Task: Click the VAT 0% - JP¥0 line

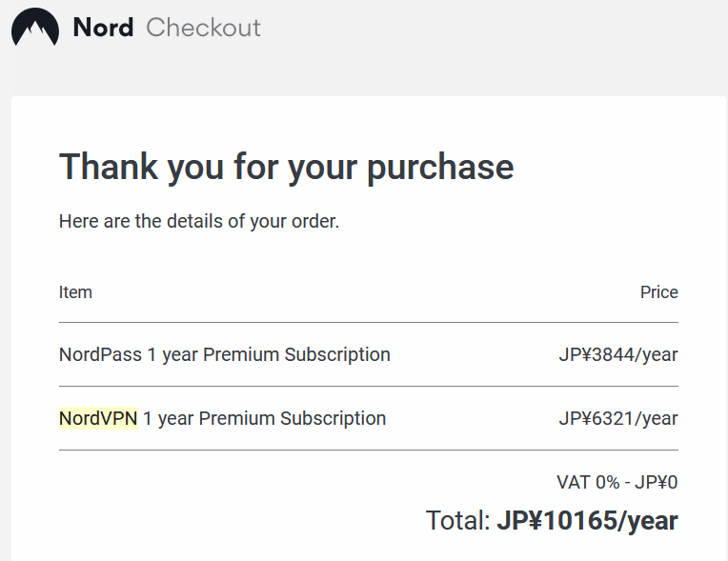Action: 617,482
